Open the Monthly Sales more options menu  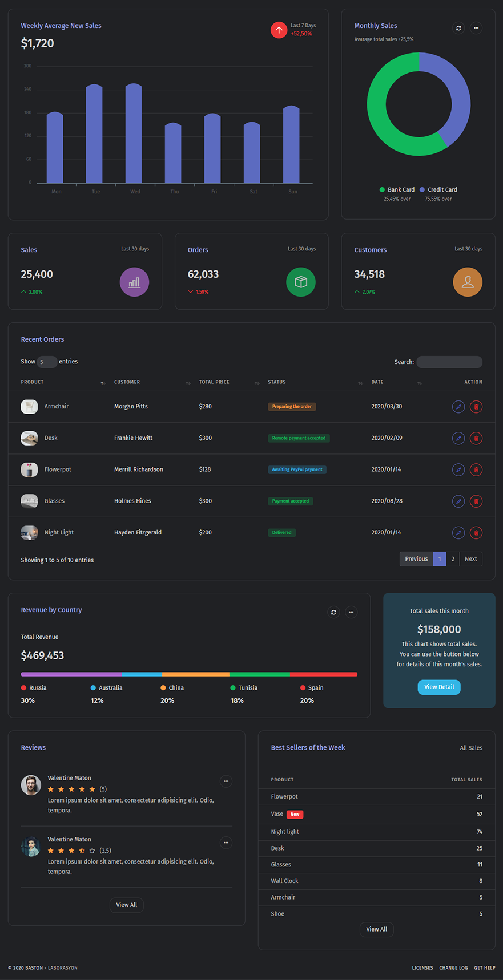tap(476, 28)
